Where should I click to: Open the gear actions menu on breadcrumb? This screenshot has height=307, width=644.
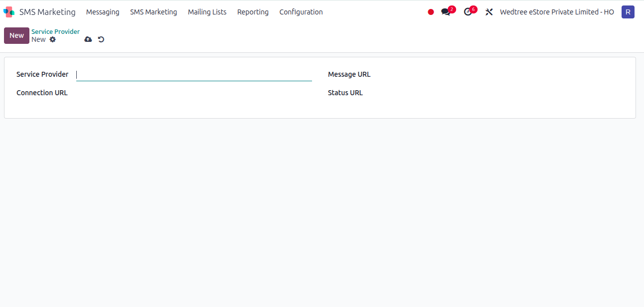click(52, 39)
